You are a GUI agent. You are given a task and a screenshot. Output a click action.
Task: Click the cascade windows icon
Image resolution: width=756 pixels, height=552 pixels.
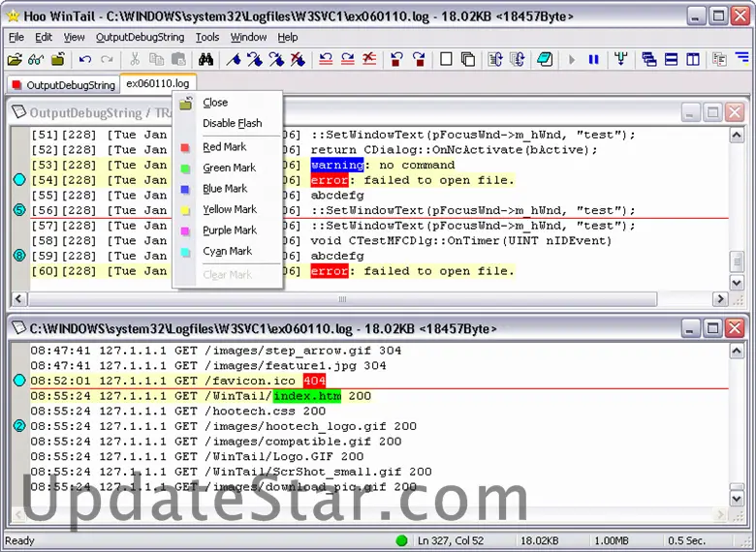pyautogui.click(x=648, y=59)
